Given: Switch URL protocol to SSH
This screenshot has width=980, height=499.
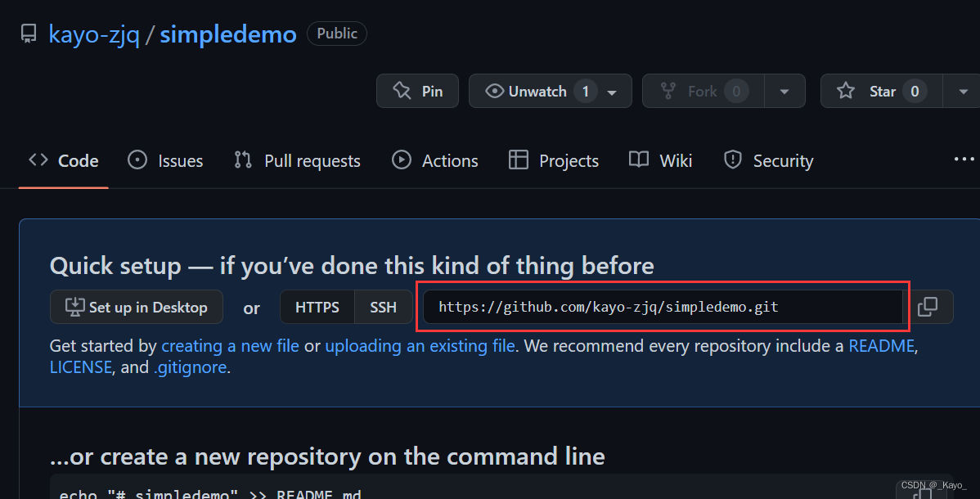Looking at the screenshot, I should tap(384, 307).
